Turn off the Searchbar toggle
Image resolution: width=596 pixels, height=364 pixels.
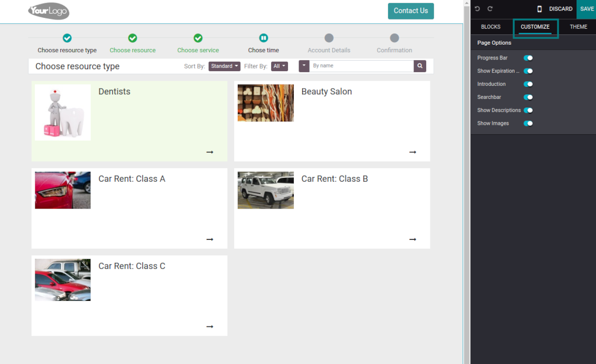pyautogui.click(x=528, y=97)
